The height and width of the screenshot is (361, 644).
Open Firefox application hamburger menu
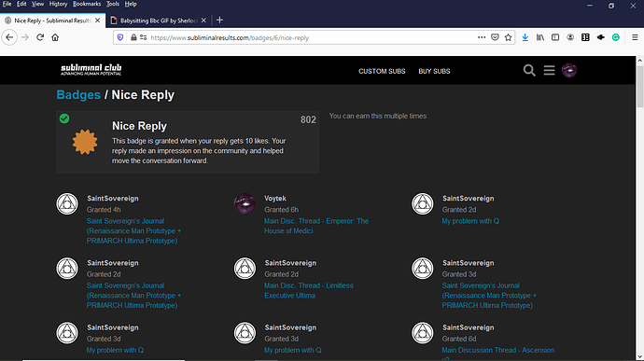[635, 37]
